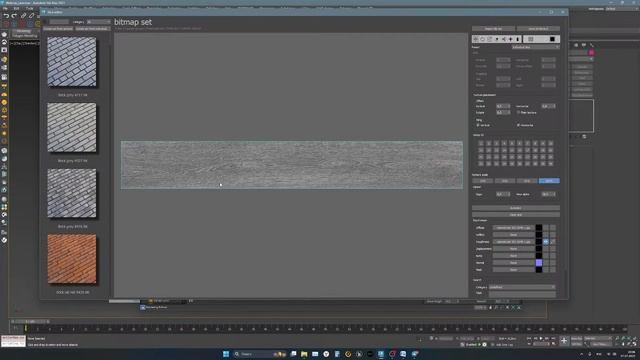Toggle the horizontal tiling checkbox
640x360 pixels.
518,125
